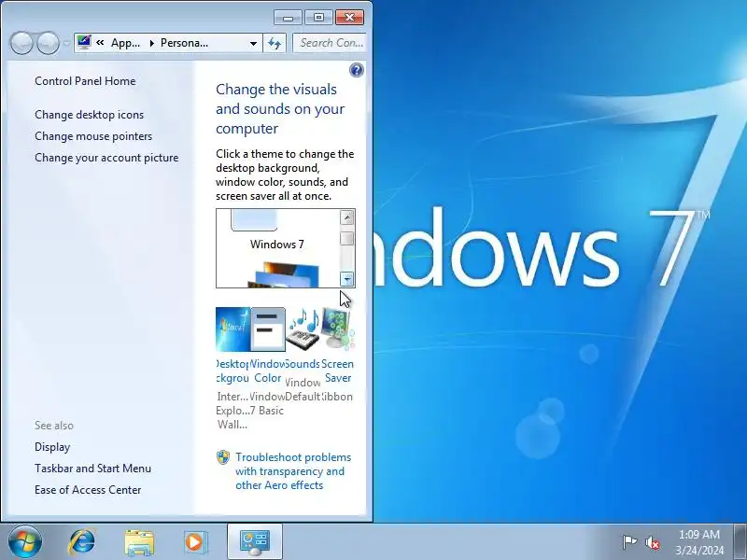Viewport: 747px width, 560px height.
Task: Launch Windows Media Player from taskbar
Action: tap(195, 542)
